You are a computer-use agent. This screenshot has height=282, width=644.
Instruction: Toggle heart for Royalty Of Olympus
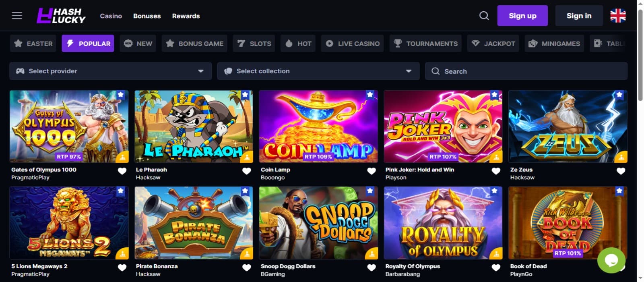point(496,268)
